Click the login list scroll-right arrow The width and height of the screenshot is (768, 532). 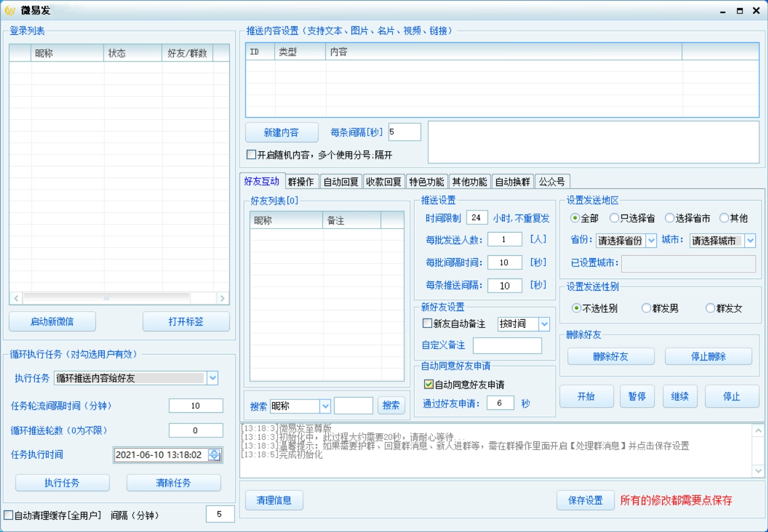coord(222,298)
